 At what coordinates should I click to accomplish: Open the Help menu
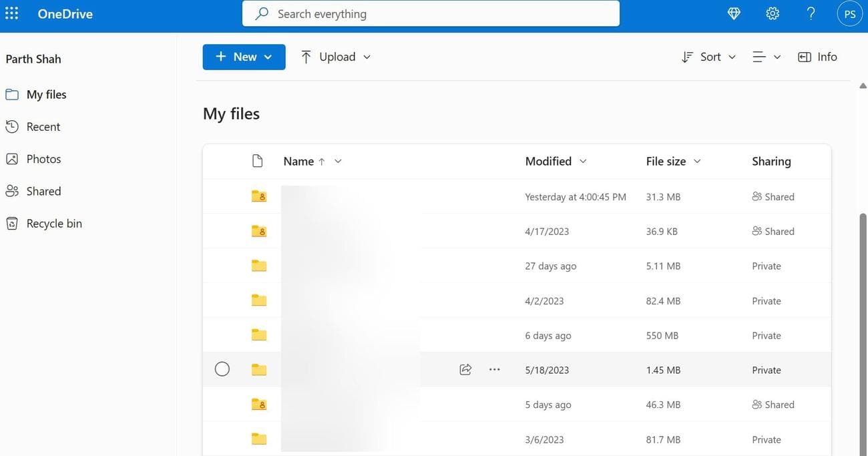click(810, 13)
